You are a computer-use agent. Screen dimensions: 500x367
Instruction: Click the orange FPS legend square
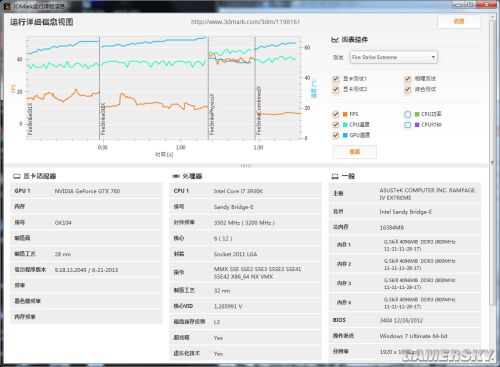(x=345, y=114)
